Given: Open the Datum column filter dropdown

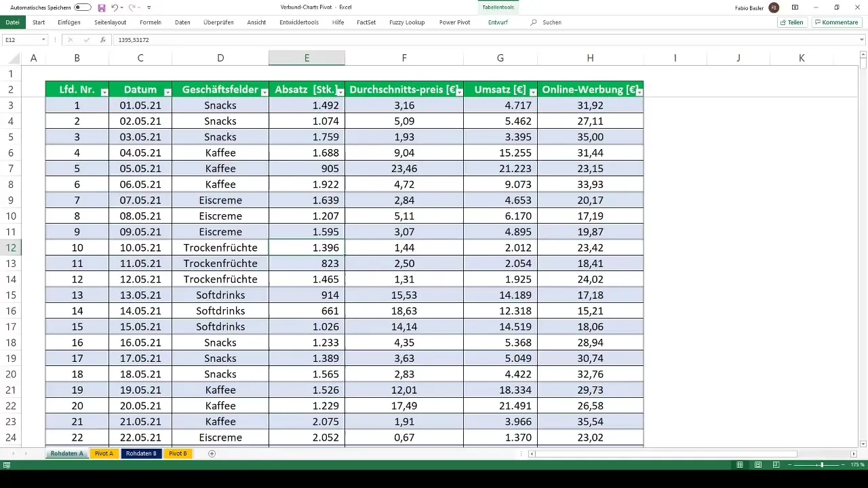Looking at the screenshot, I should [x=167, y=91].
